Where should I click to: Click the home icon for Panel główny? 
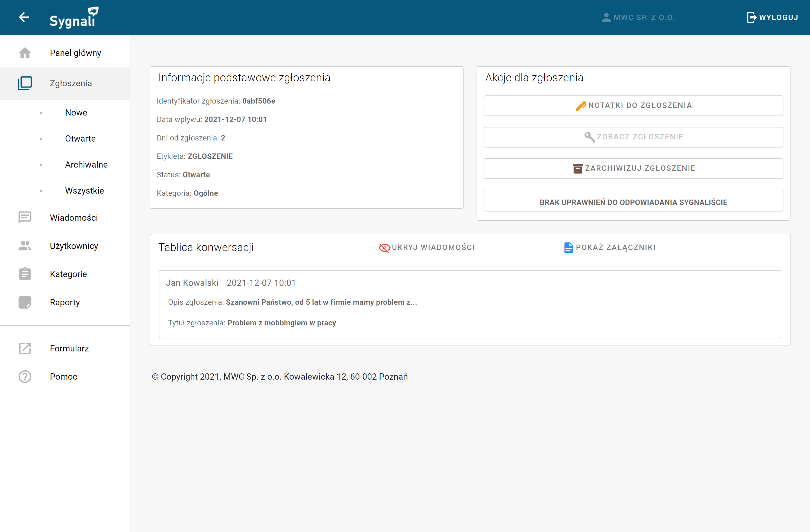pyautogui.click(x=25, y=53)
